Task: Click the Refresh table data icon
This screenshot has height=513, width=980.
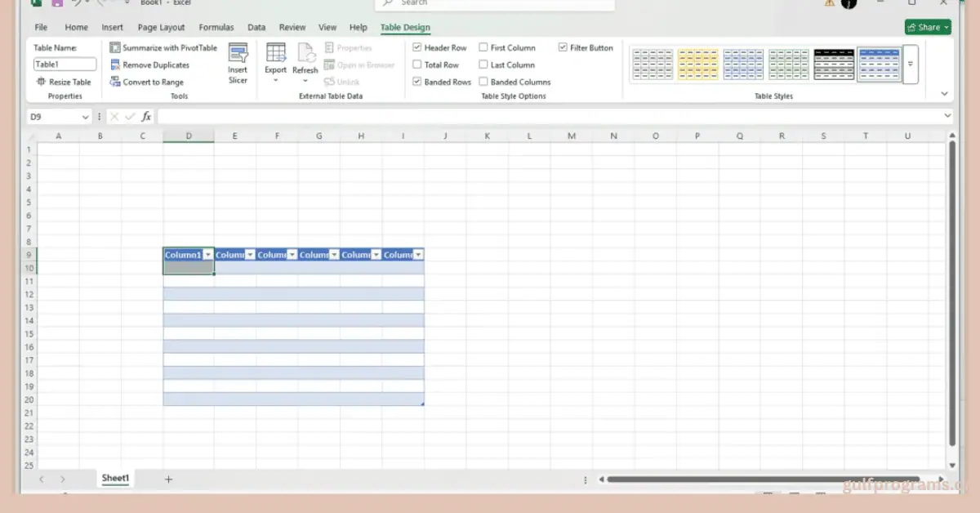Action: 305,54
